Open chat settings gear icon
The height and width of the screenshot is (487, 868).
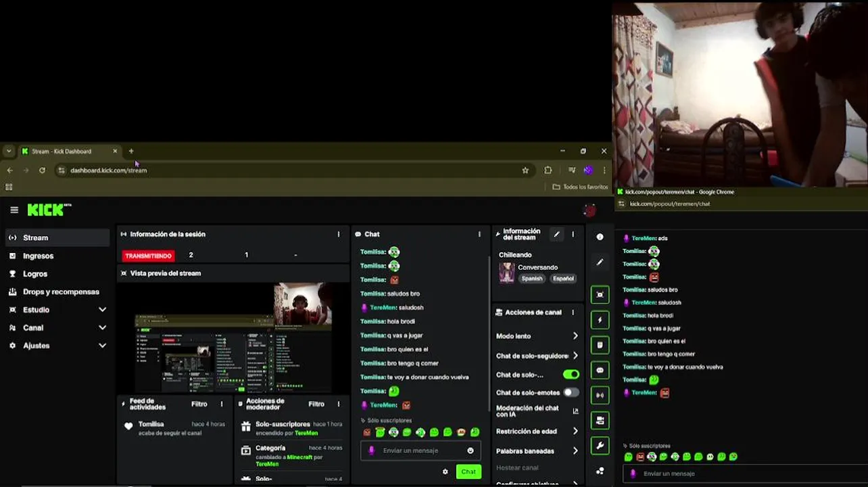[445, 472]
